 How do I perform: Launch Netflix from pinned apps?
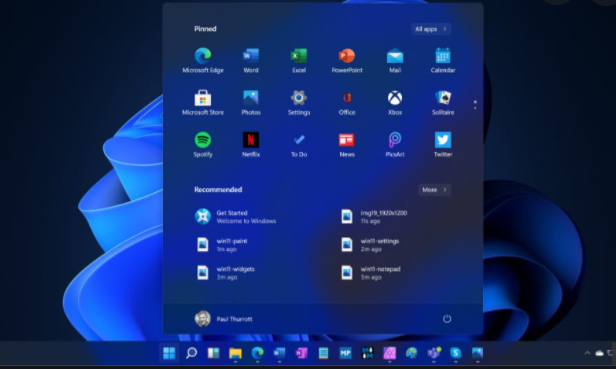point(251,145)
